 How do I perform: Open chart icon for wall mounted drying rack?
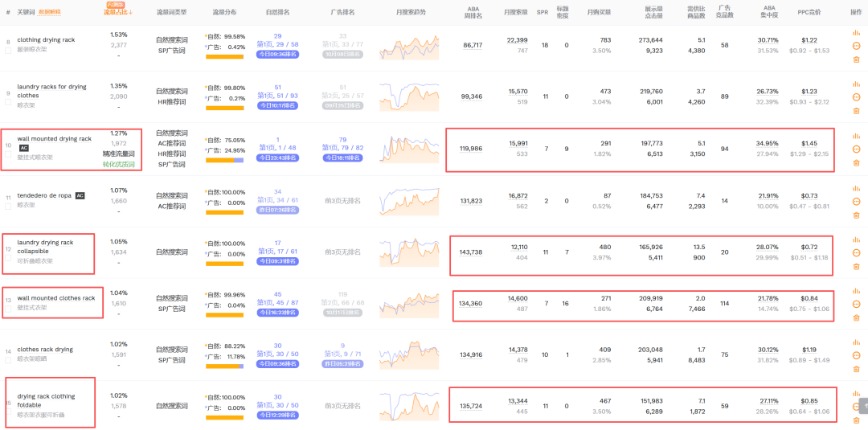click(857, 136)
